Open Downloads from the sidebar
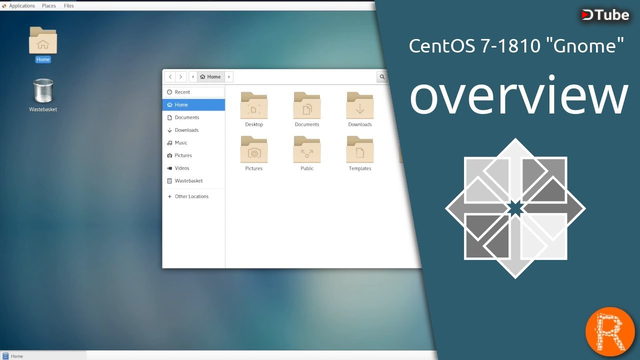 pos(193,130)
